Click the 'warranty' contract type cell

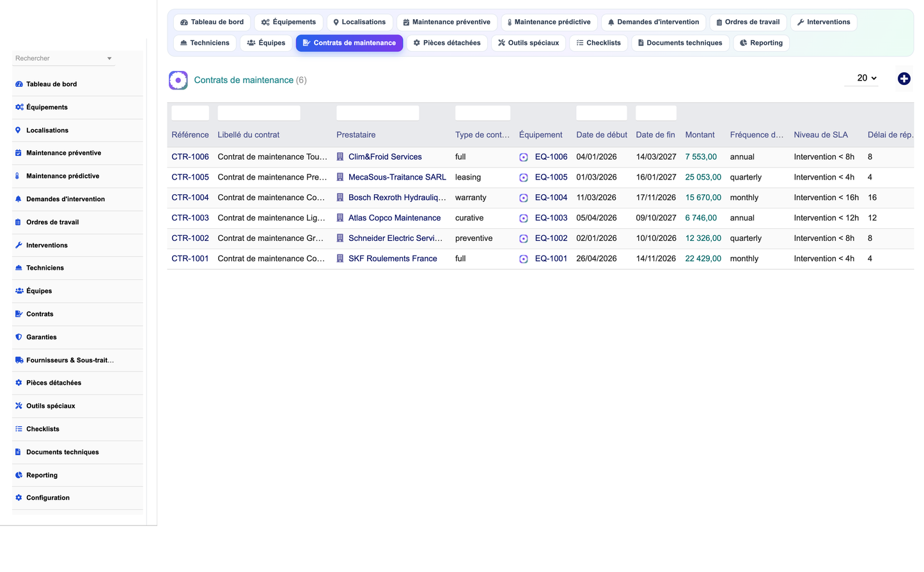(x=471, y=198)
